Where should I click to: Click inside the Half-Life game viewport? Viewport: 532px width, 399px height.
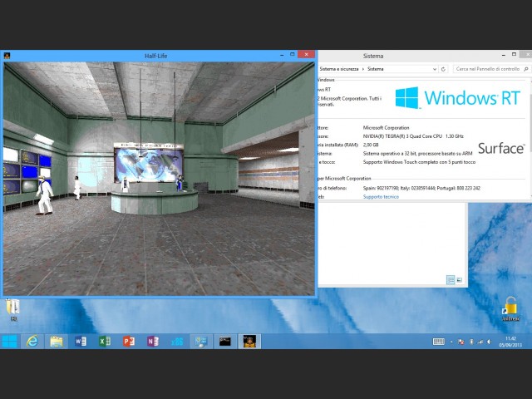point(159,179)
